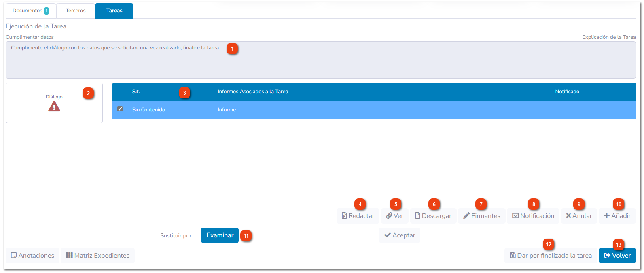The width and height of the screenshot is (644, 273).
Task: Click the Anular button
Action: pos(579,216)
